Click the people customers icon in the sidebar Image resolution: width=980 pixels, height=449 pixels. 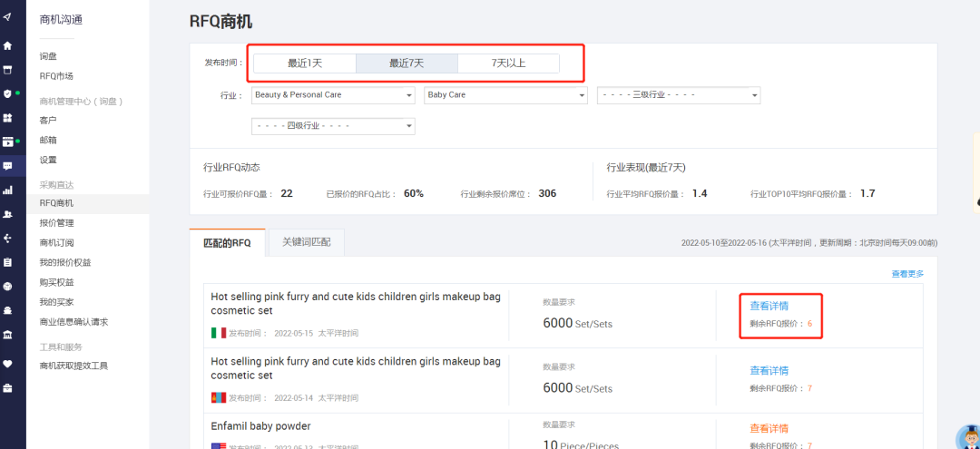click(7, 214)
